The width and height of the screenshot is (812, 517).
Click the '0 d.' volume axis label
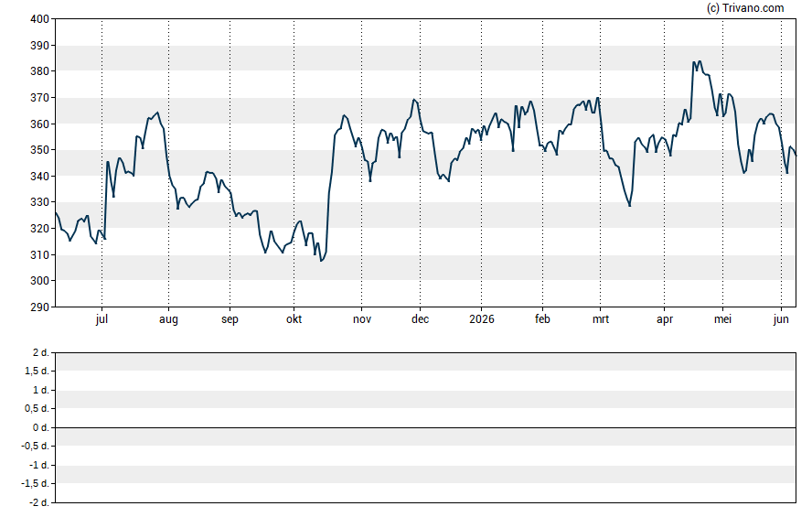41,428
